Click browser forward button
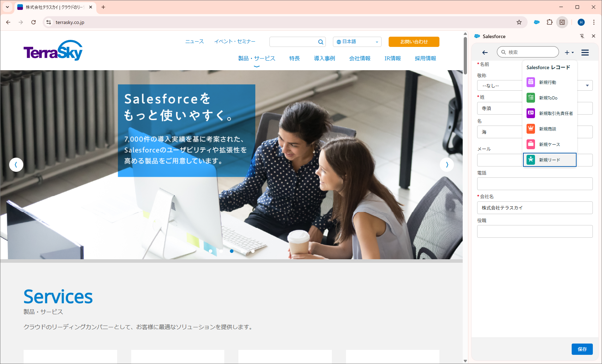This screenshot has width=602, height=364. click(21, 22)
